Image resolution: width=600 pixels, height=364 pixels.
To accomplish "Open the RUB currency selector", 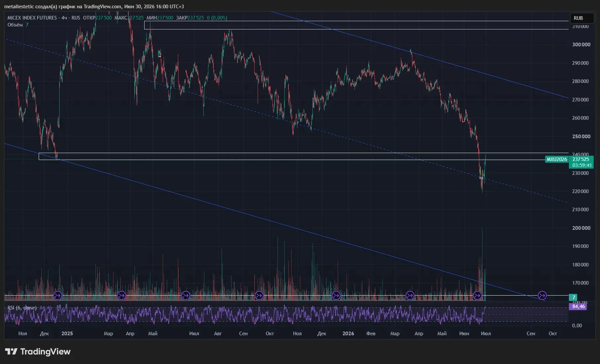I will click(582, 18).
